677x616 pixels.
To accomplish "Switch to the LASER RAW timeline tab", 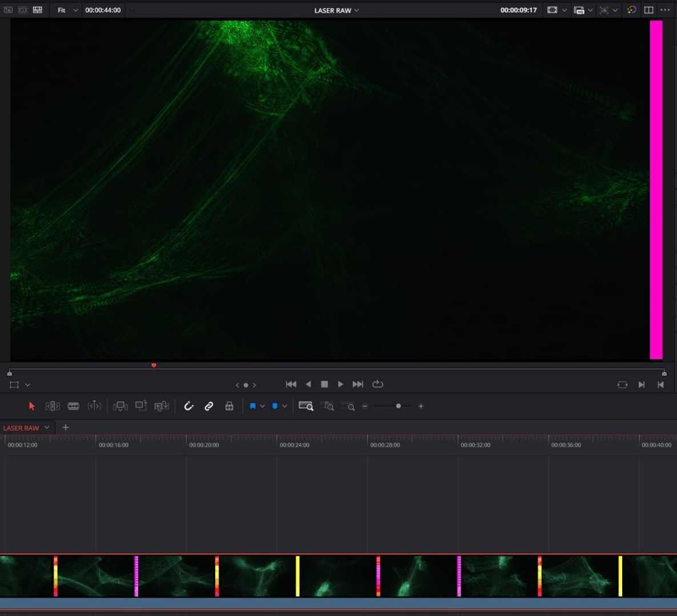I will pyautogui.click(x=20, y=427).
